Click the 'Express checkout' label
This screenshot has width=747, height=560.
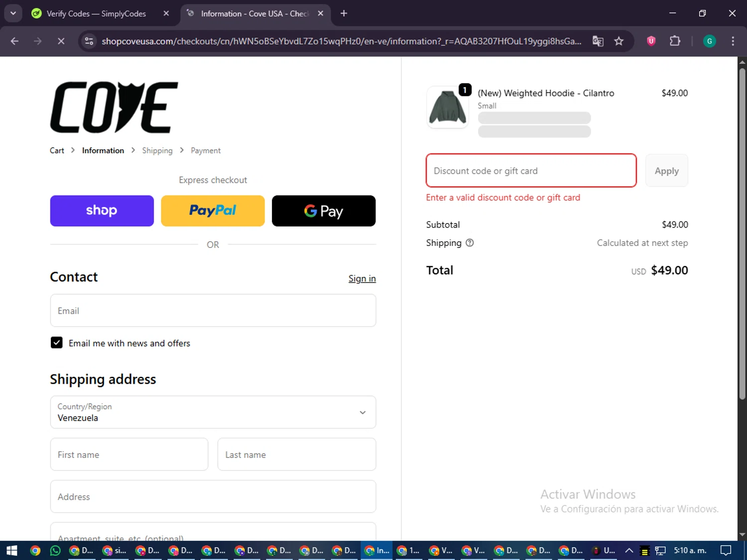[213, 180]
